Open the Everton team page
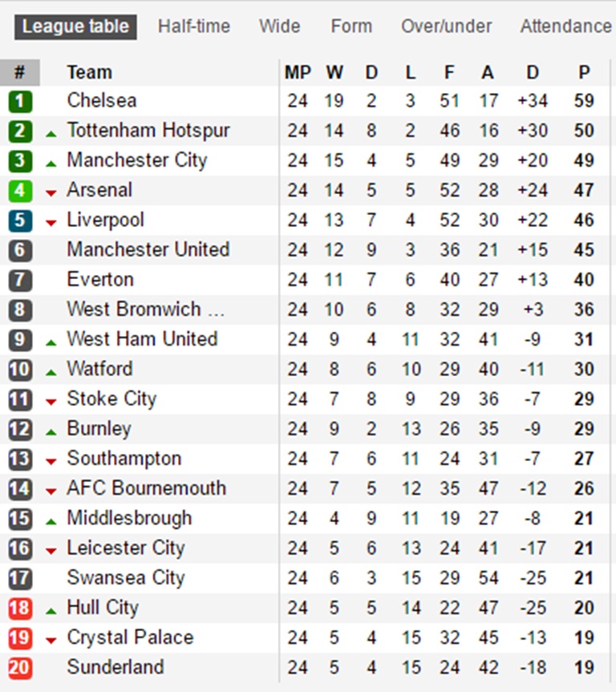 (x=100, y=280)
